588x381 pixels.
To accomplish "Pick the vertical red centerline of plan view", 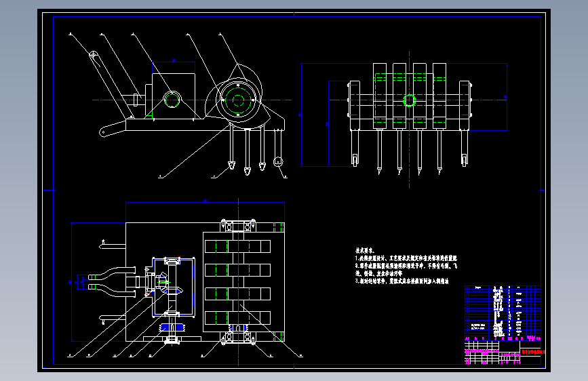I will click(x=238, y=281).
